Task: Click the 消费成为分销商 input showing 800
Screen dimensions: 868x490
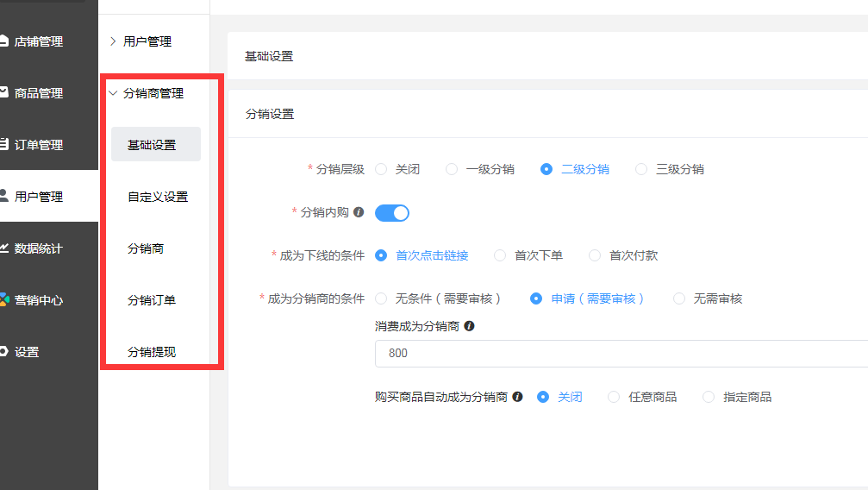Action: 621,354
